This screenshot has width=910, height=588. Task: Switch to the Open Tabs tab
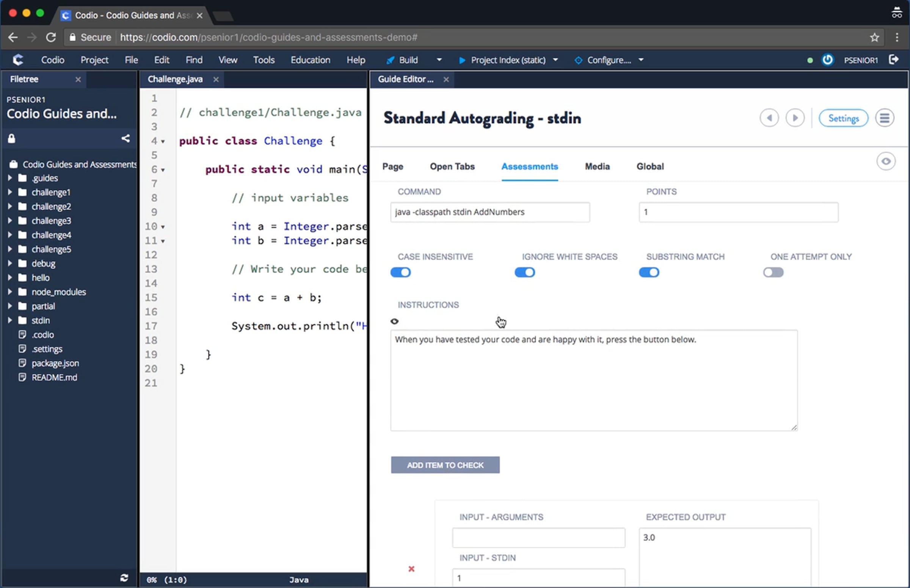[x=452, y=166]
